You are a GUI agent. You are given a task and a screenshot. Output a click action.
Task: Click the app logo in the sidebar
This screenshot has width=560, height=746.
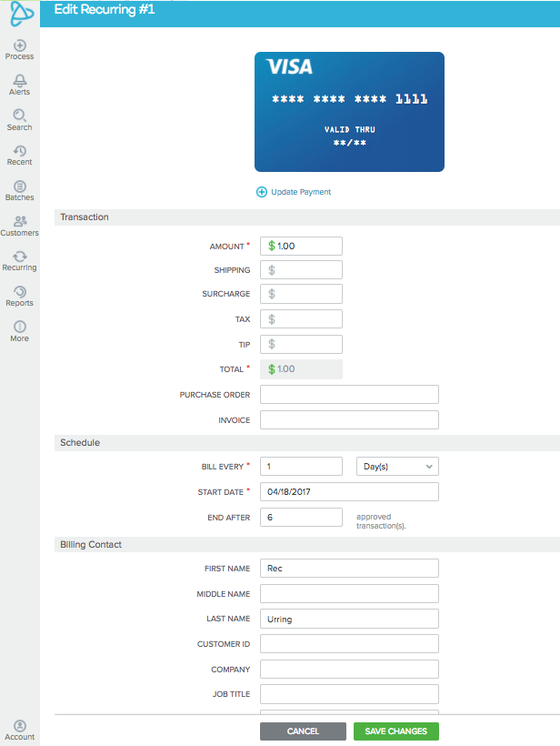coord(22,14)
